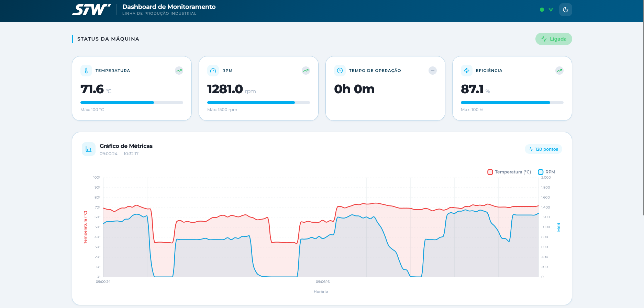The image size is (644, 308).
Task: Click the RPM card trend arrow icon
Action: pyautogui.click(x=306, y=71)
